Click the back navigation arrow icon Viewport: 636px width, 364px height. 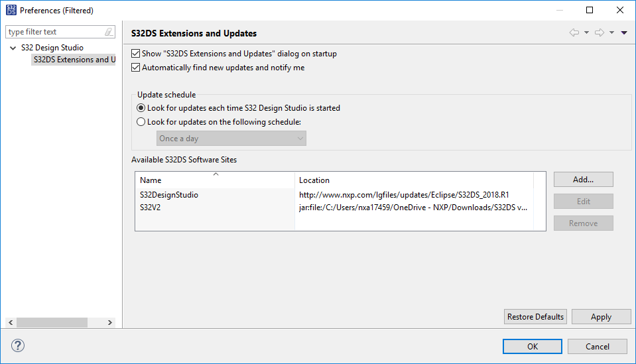pyautogui.click(x=574, y=33)
